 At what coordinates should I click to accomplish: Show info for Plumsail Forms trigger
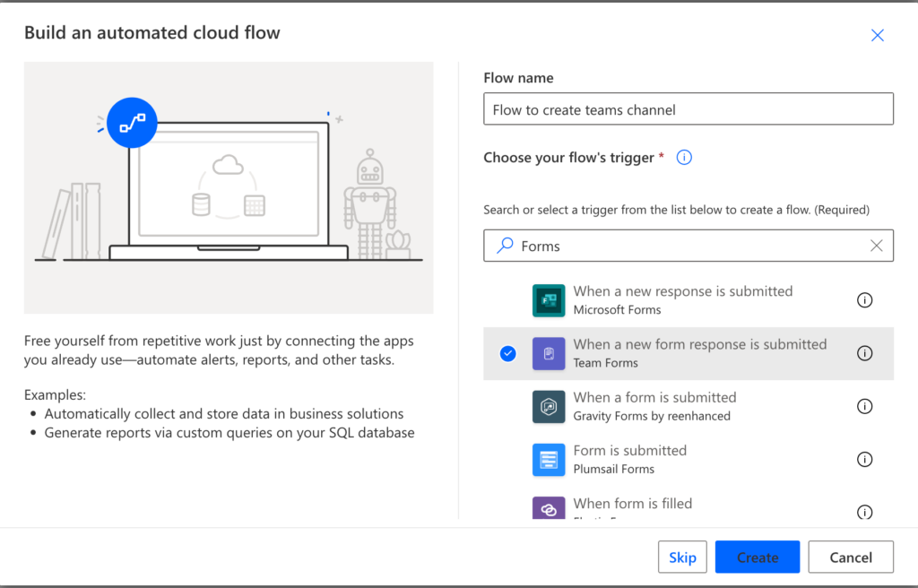(x=865, y=460)
